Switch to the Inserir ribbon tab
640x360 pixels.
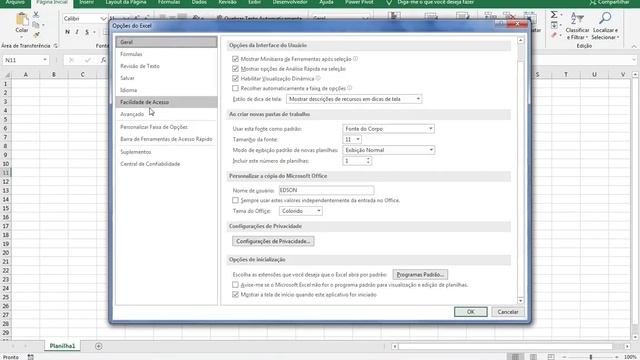(x=86, y=2)
